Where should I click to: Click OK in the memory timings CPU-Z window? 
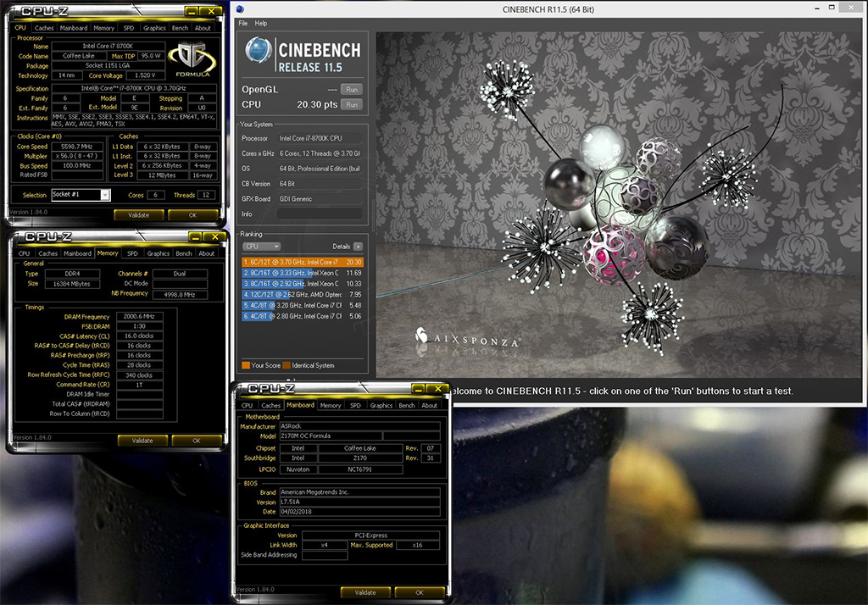point(197,441)
